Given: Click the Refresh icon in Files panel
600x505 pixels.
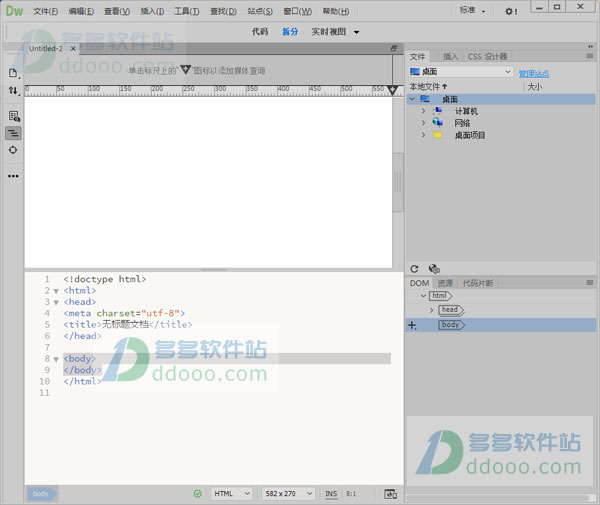Looking at the screenshot, I should click(414, 269).
